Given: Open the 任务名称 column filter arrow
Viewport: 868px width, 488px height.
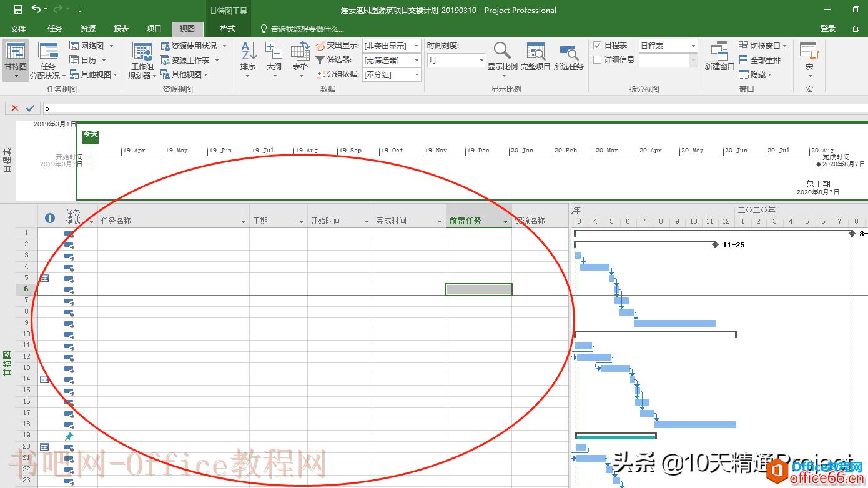Looking at the screenshot, I should tap(244, 222).
